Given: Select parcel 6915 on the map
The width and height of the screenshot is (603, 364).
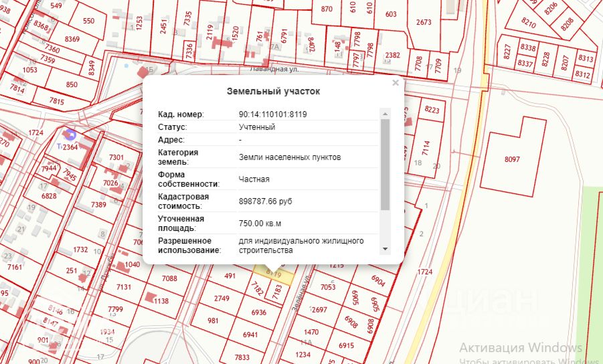Looking at the screenshot, I should [346, 345].
